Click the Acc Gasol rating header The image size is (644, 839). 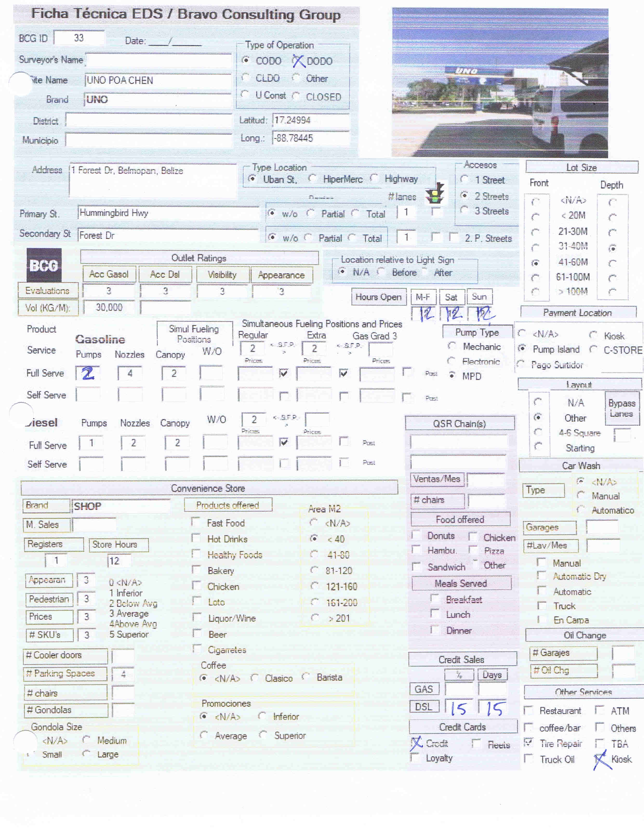(109, 274)
